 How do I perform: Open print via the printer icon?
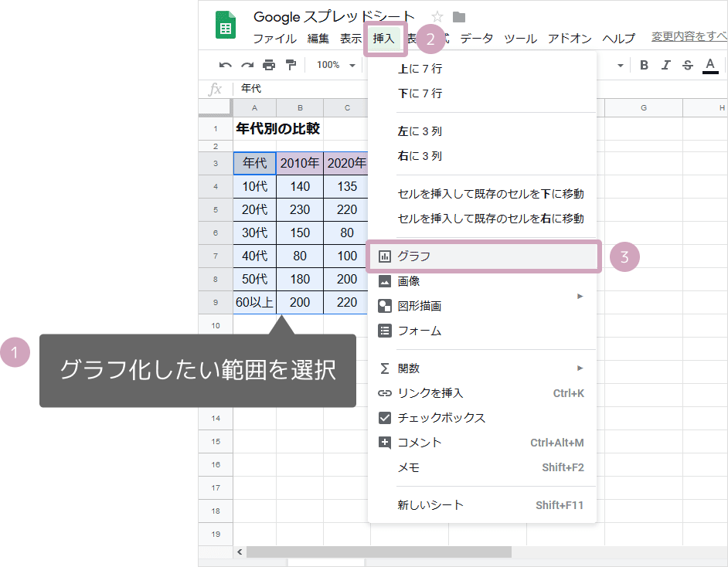[268, 66]
